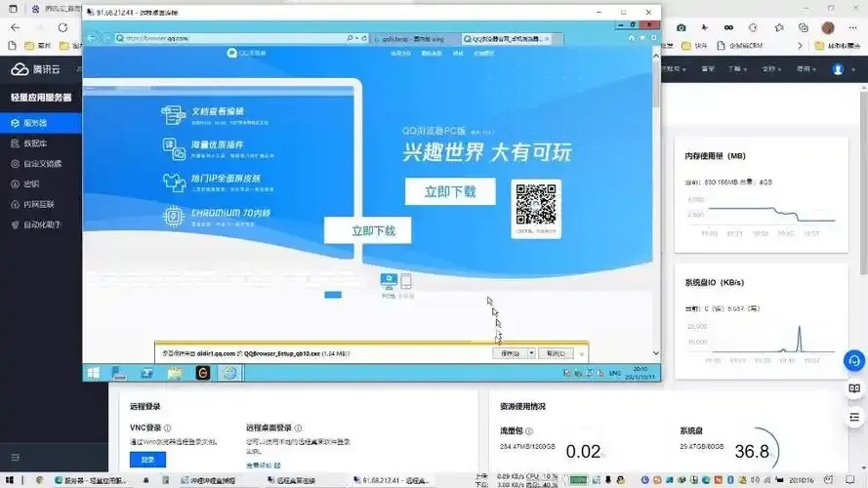This screenshot has width=868, height=488.
Task: Dismiss the download notification bar
Action: point(581,353)
